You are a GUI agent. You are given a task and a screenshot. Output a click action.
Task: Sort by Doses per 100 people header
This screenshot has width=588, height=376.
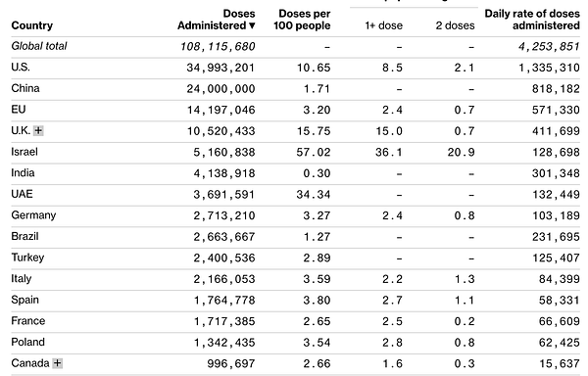pos(302,20)
